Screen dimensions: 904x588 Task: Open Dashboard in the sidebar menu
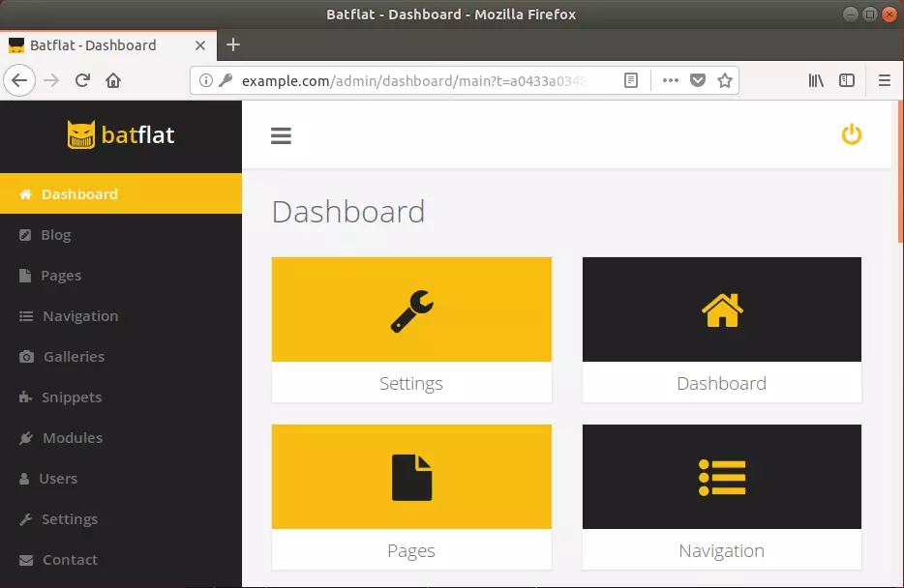pyautogui.click(x=120, y=193)
